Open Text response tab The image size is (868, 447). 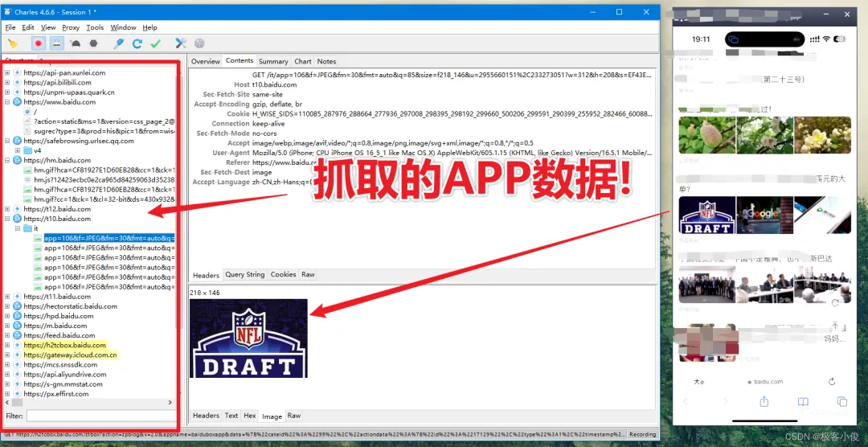pyautogui.click(x=231, y=416)
